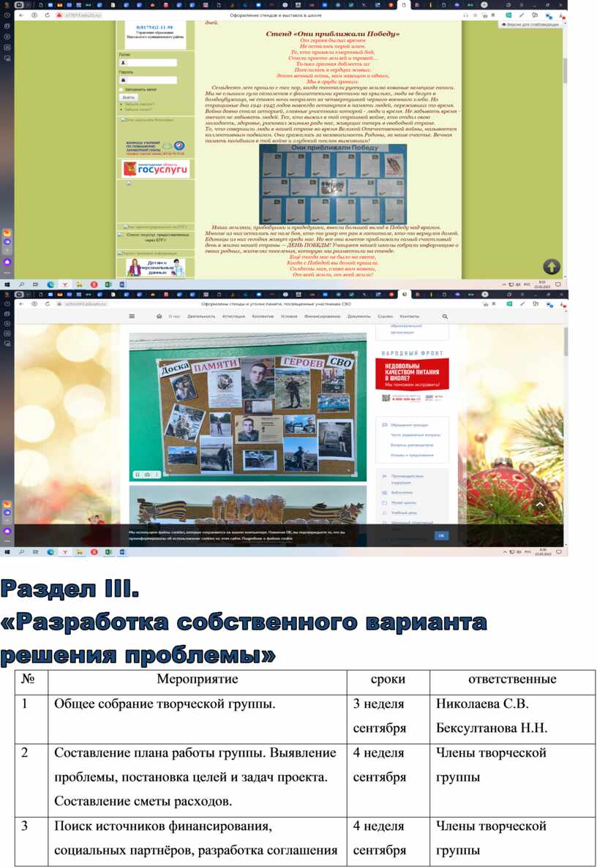Accept cookies with the OK button
The width and height of the screenshot is (597, 868).
441,535
